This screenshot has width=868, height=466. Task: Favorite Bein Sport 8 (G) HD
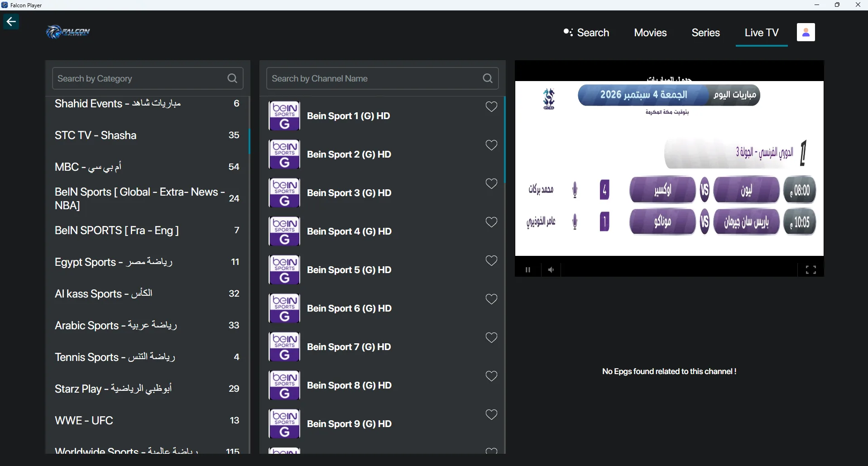click(491, 376)
